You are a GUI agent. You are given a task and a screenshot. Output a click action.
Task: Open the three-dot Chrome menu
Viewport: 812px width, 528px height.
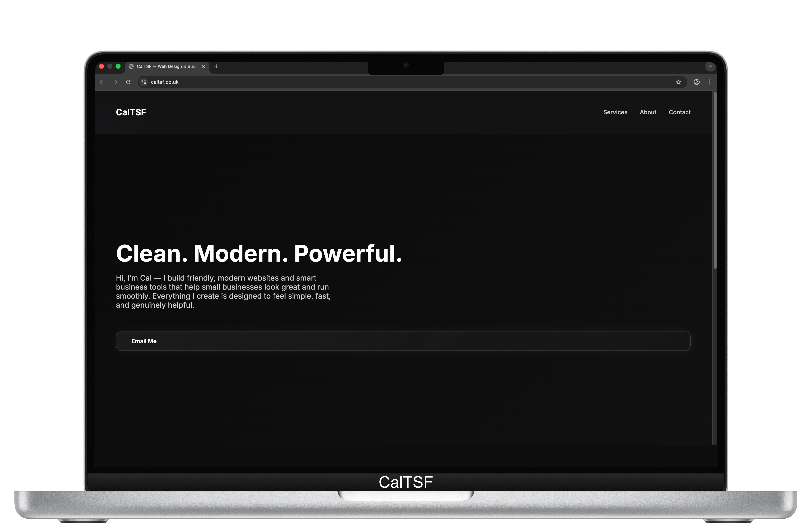[710, 82]
